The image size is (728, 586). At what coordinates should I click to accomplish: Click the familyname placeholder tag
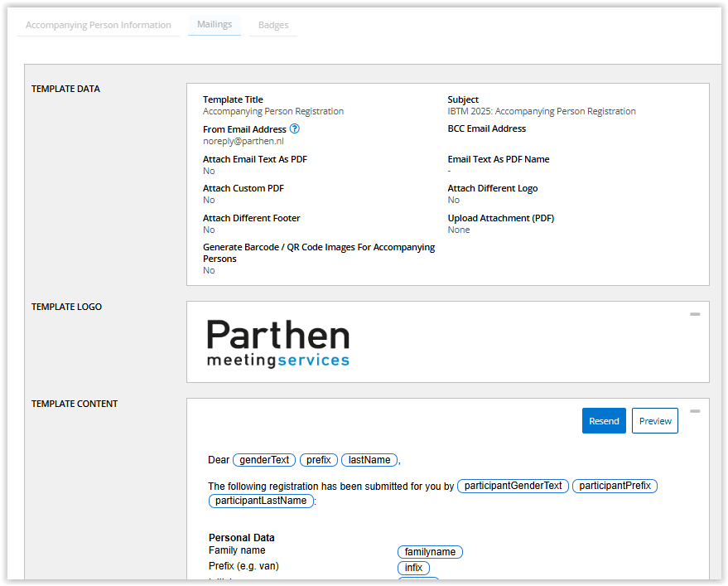coord(430,552)
